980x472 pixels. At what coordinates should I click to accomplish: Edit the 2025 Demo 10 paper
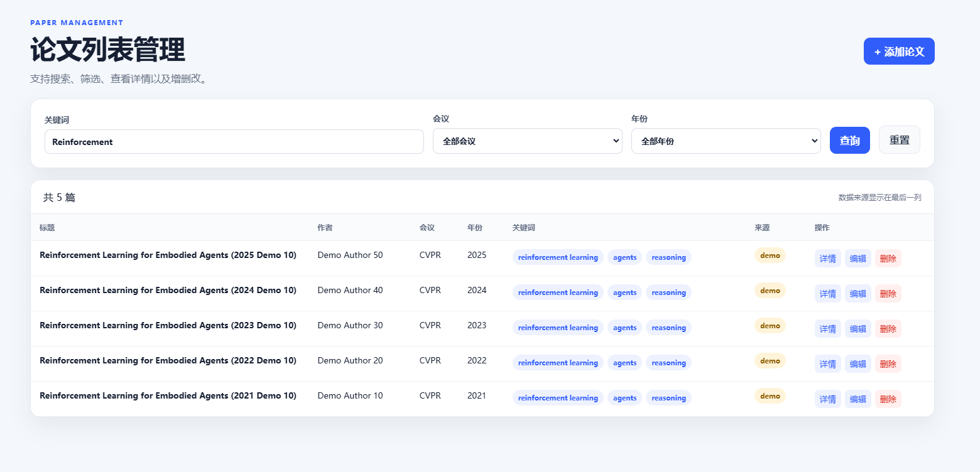(x=858, y=259)
